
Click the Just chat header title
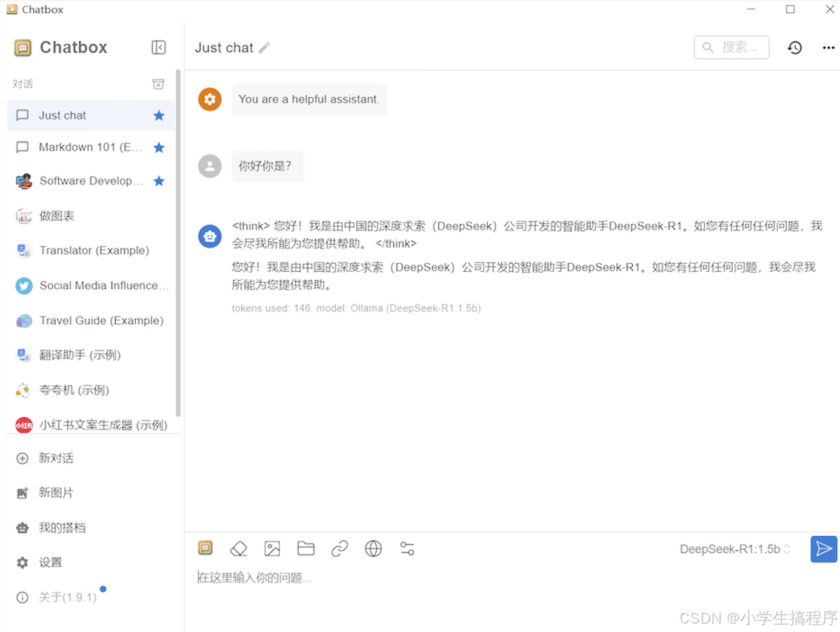click(x=224, y=48)
